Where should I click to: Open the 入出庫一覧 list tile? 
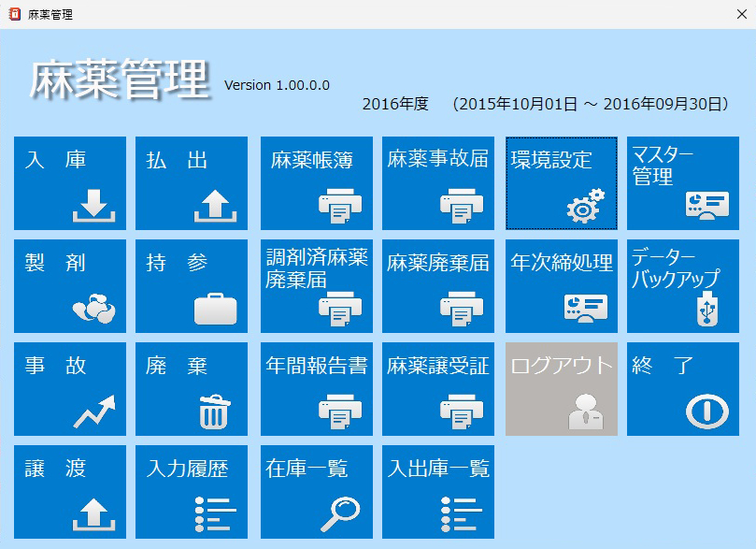[x=438, y=492]
